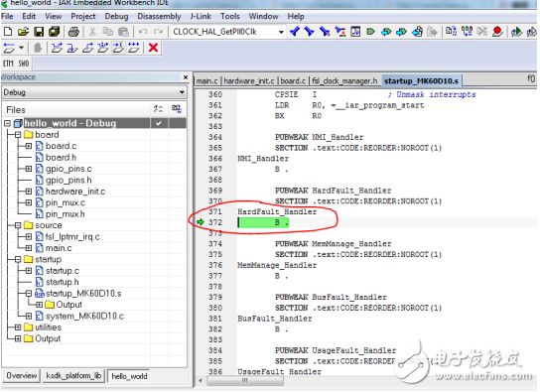Collapse the startup_MK60D10.s node
Image resolution: width=540 pixels, height=392 pixels.
pyautogui.click(x=29, y=294)
